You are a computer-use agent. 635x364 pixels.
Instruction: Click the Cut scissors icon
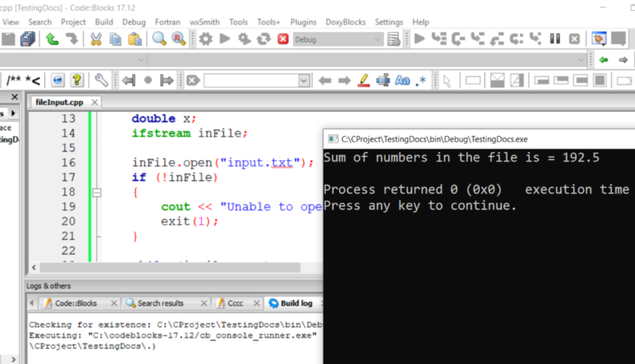point(96,39)
